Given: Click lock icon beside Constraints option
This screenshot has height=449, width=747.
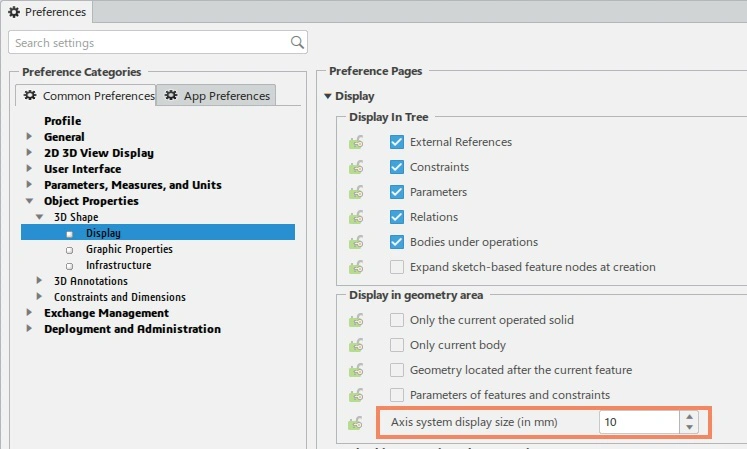Looking at the screenshot, I should tap(355, 167).
